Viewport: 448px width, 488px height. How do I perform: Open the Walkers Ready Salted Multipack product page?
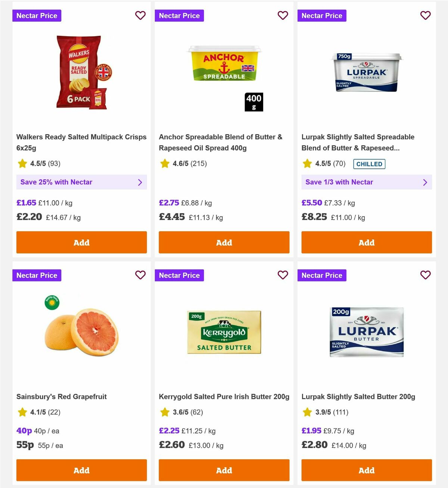click(81, 142)
